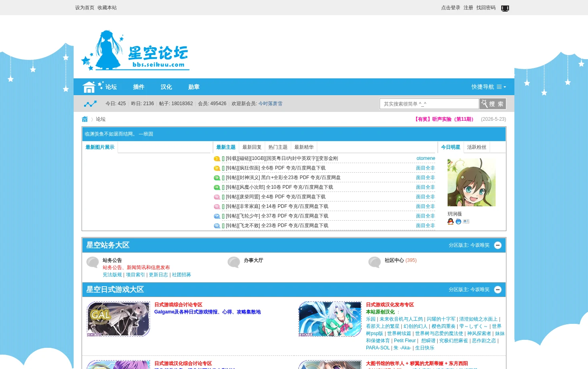The width and height of the screenshot is (588, 369).
Task: Click the rank 4 bubble icon beside 风魔小次郎 thread
Action: point(217,187)
